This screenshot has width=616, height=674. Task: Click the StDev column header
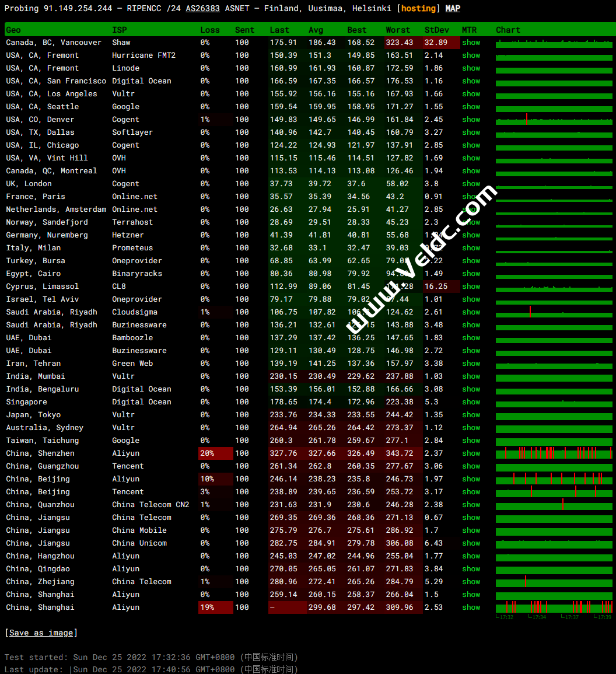pos(436,30)
